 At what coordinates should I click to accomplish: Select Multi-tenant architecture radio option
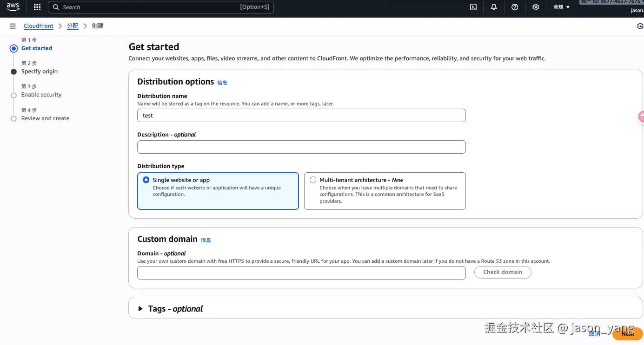pos(313,180)
